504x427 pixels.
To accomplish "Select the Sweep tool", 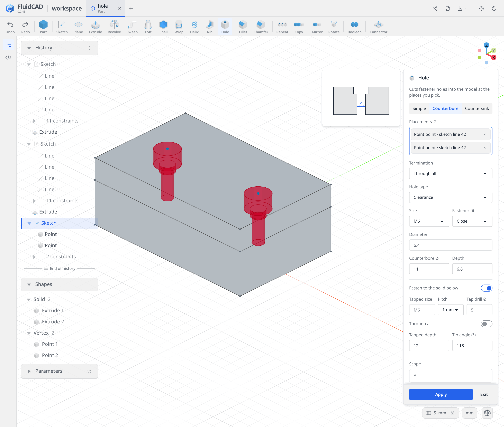I will pyautogui.click(x=132, y=27).
